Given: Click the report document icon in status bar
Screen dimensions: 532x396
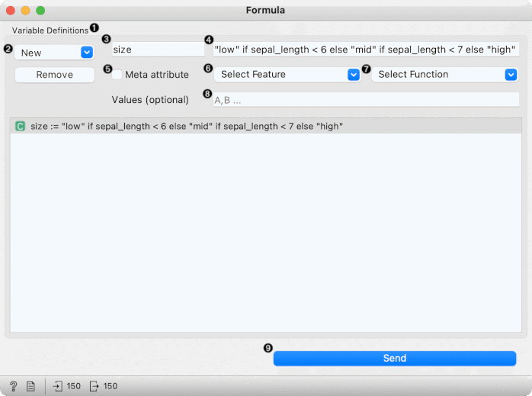Looking at the screenshot, I should click(x=30, y=386).
